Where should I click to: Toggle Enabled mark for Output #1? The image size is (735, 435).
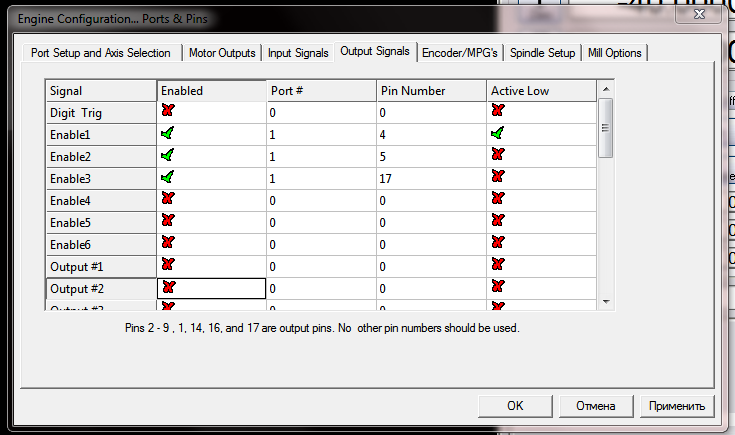pos(168,264)
